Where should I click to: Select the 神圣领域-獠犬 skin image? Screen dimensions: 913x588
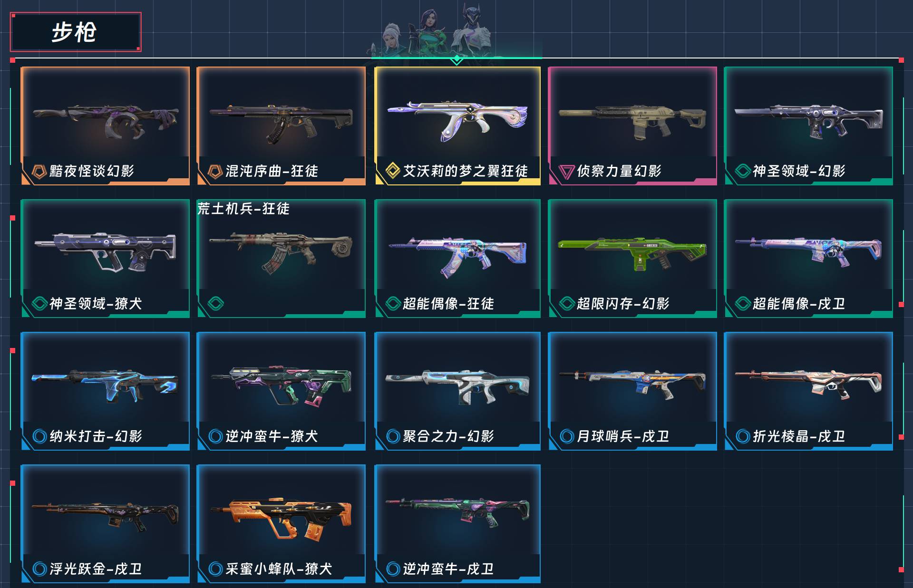(x=105, y=251)
